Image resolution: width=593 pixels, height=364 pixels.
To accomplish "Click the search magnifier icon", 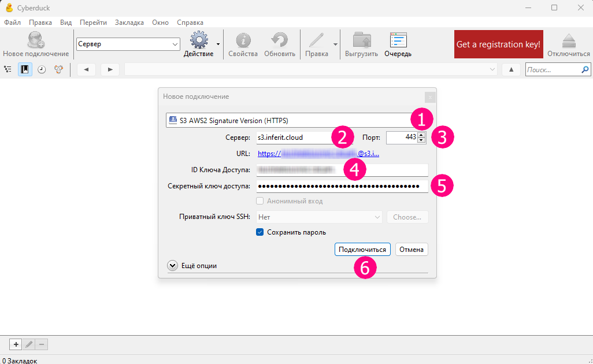I will 585,69.
